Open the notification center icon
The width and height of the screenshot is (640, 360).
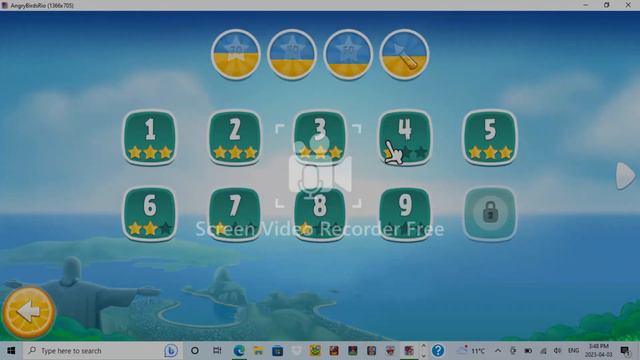pyautogui.click(x=624, y=351)
